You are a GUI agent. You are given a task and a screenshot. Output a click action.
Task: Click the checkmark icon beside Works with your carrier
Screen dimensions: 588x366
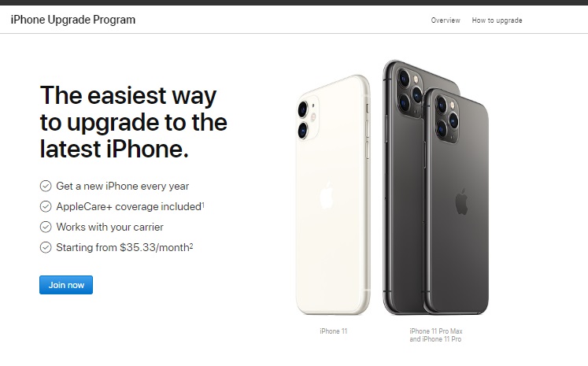point(46,227)
